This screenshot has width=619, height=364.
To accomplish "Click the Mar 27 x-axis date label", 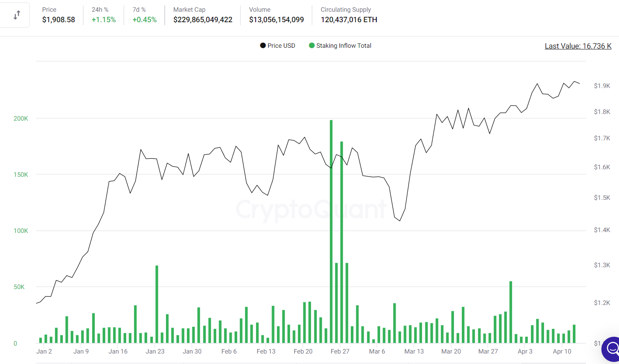I will pos(488,351).
